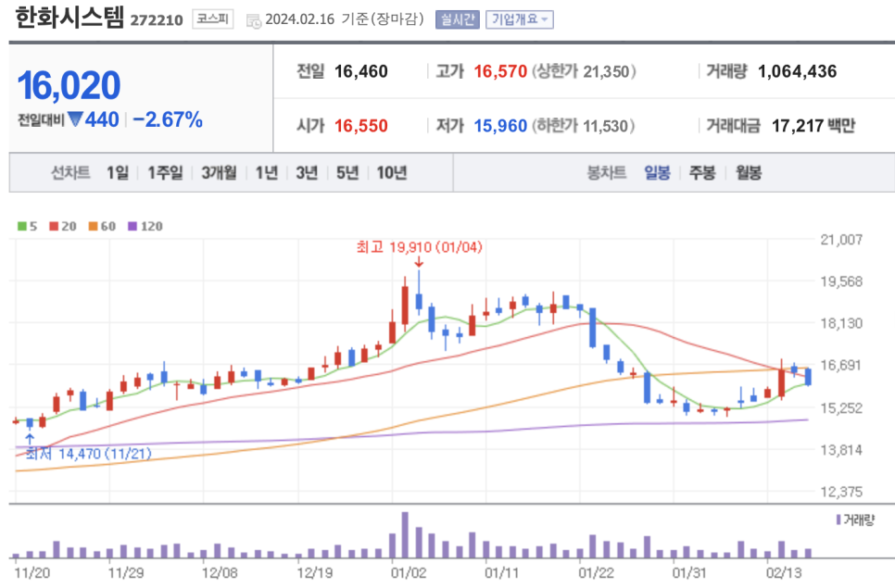The width and height of the screenshot is (895, 588).
Task: Click the 11/20 date axis label
Action: pyautogui.click(x=32, y=572)
